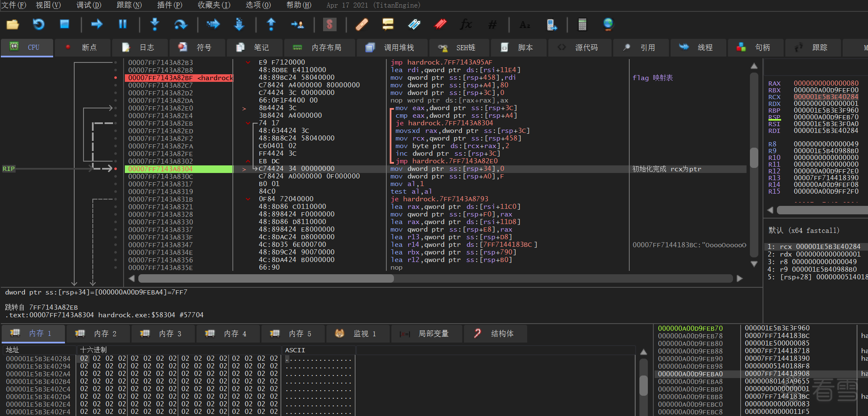Open the Scylla plugin icon
Image resolution: width=868 pixels, height=416 pixels.
pos(329,24)
